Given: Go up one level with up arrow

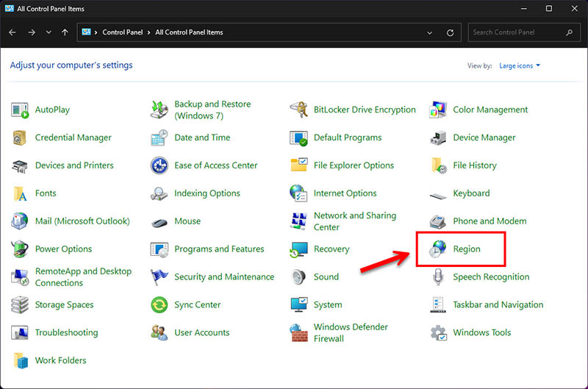Looking at the screenshot, I should (65, 32).
